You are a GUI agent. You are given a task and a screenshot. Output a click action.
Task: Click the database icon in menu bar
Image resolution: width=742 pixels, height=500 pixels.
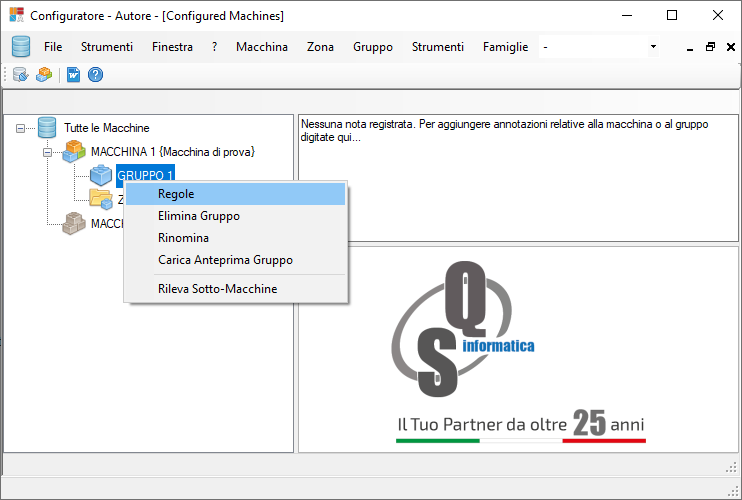(x=21, y=46)
